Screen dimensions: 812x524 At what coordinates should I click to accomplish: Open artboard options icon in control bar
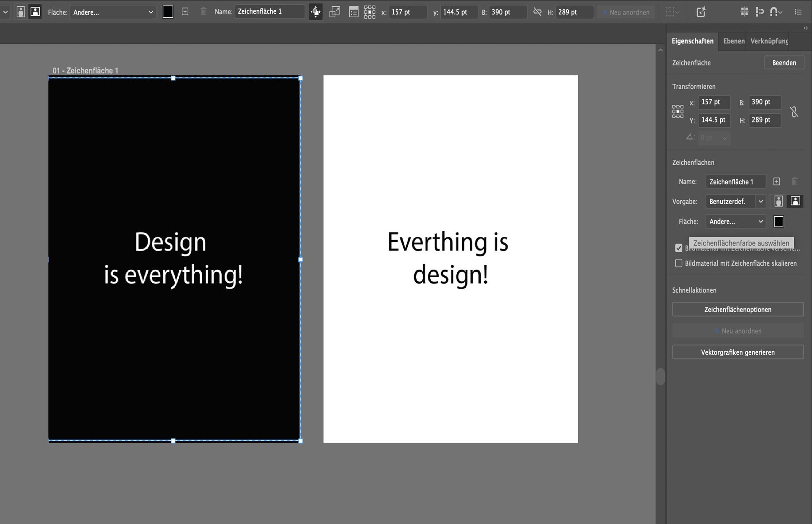354,12
